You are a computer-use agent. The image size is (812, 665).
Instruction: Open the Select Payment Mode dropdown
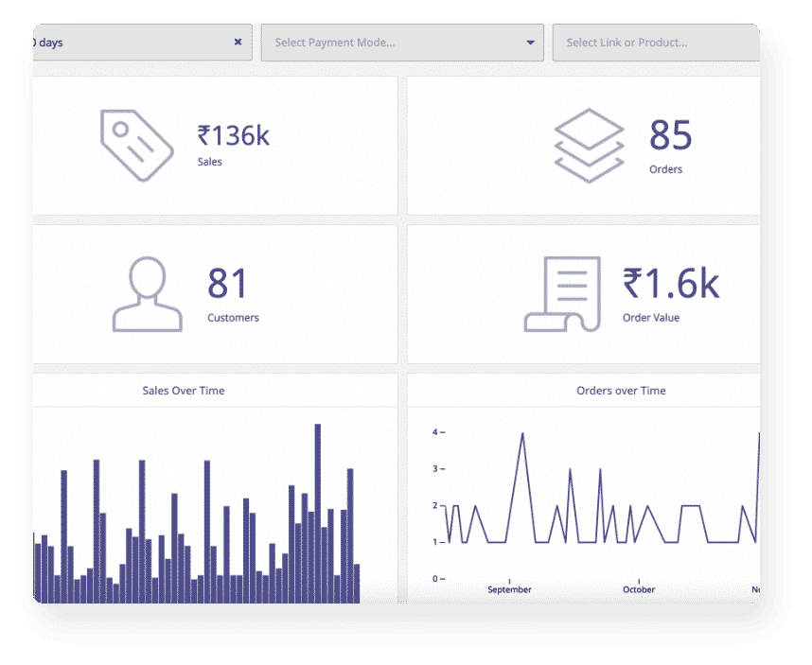[x=388, y=43]
